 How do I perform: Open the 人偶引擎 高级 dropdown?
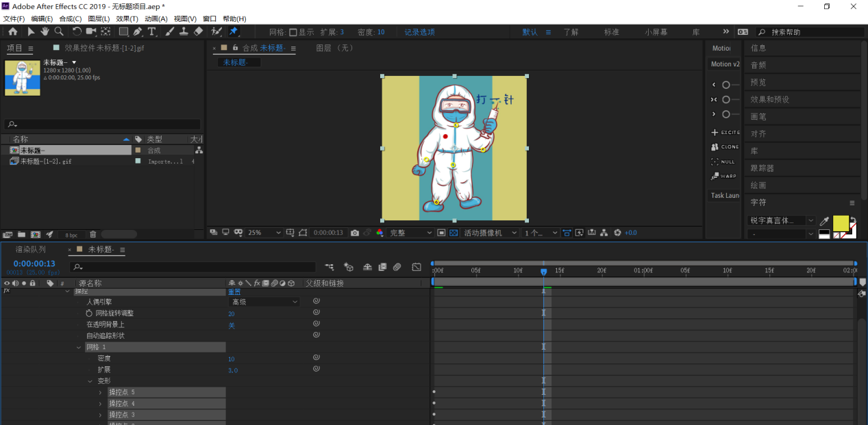[x=264, y=302]
